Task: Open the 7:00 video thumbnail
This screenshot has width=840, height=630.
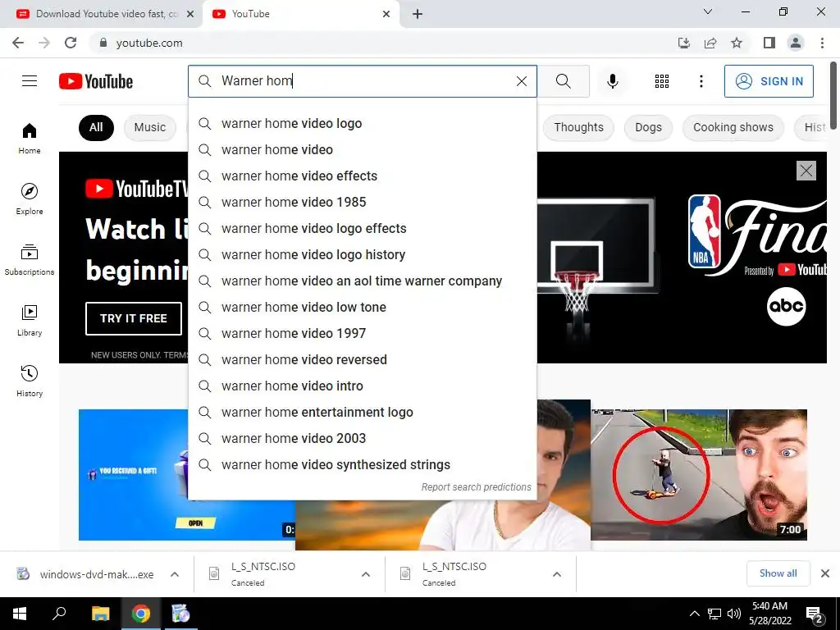Action: (699, 475)
